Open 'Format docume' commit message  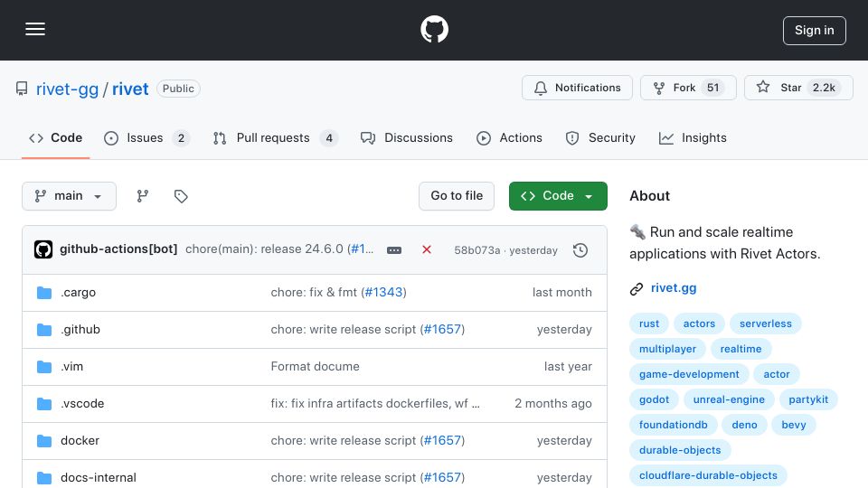(315, 366)
